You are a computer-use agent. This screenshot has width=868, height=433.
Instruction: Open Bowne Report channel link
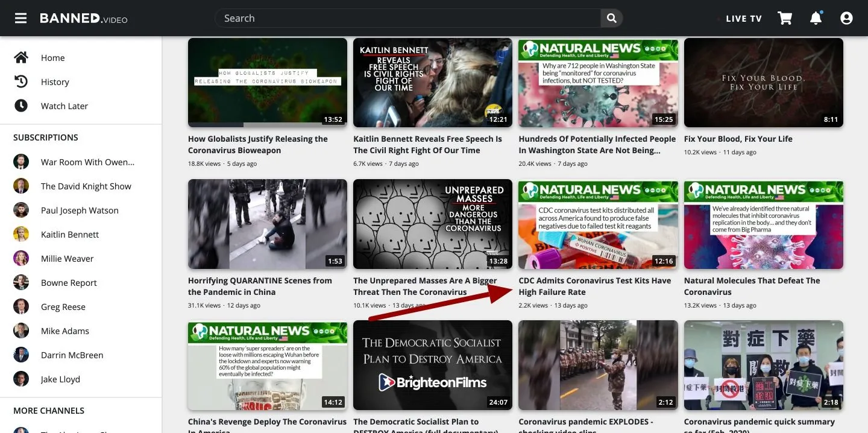click(x=69, y=283)
